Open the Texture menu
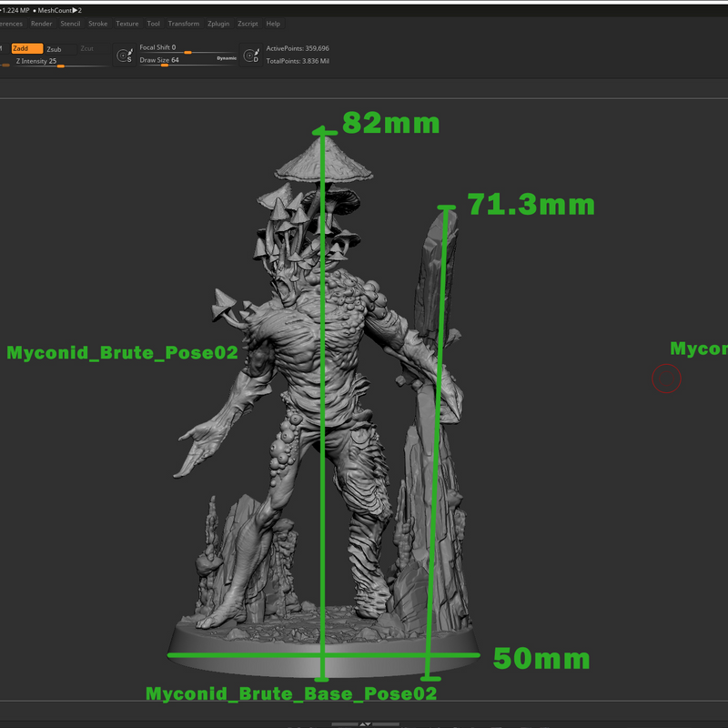728x728 pixels. [x=126, y=24]
